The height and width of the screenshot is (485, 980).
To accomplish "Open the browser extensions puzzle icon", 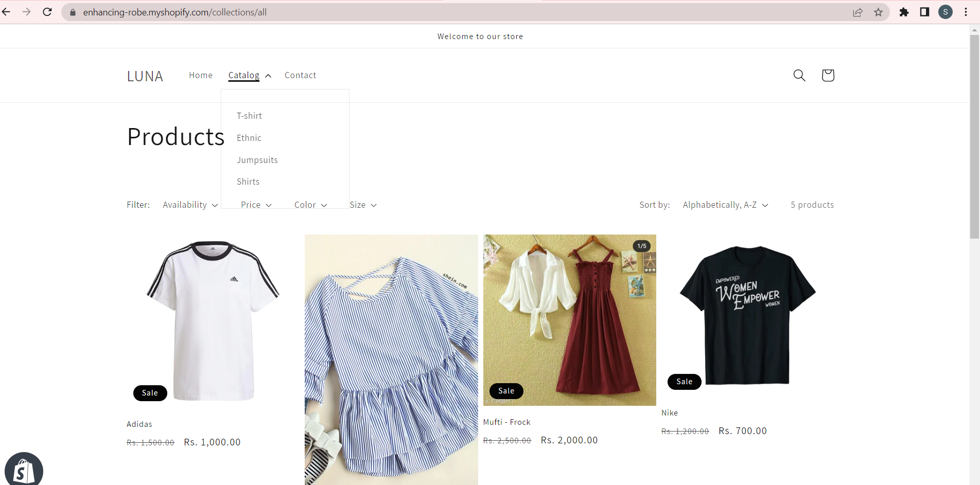I will [x=904, y=12].
